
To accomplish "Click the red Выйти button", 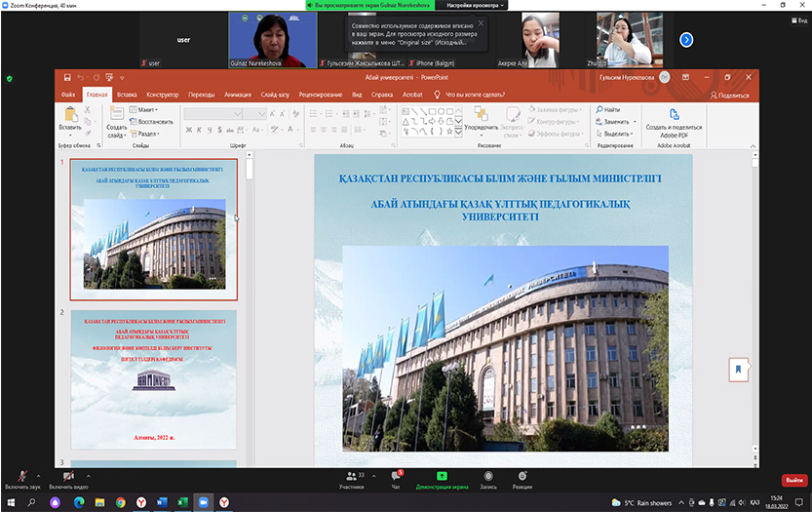I will click(793, 480).
